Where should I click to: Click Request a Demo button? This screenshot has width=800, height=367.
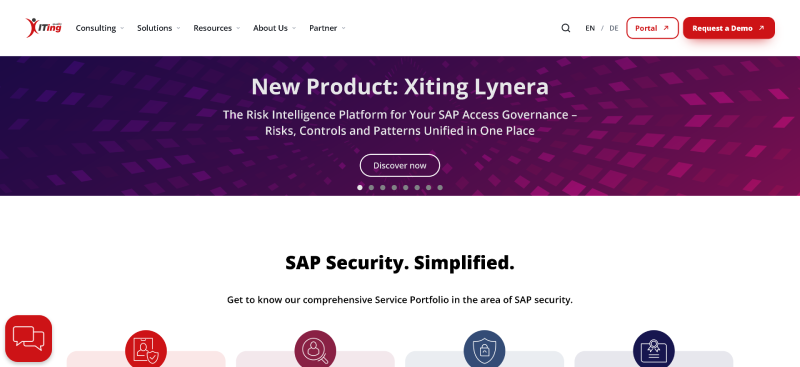click(x=729, y=28)
